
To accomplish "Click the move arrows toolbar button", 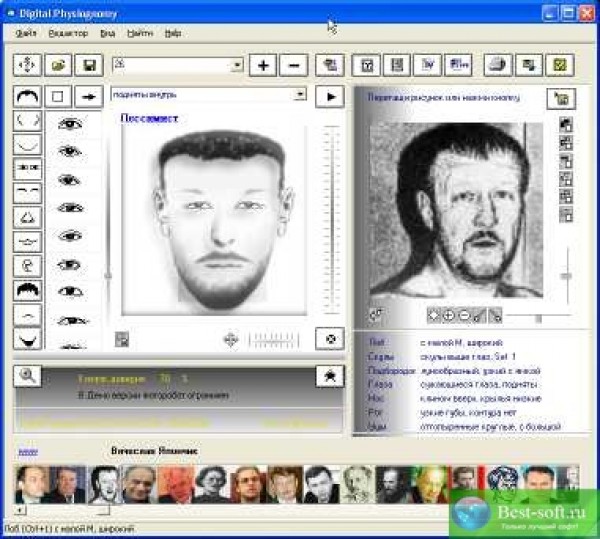I will pyautogui.click(x=28, y=65).
